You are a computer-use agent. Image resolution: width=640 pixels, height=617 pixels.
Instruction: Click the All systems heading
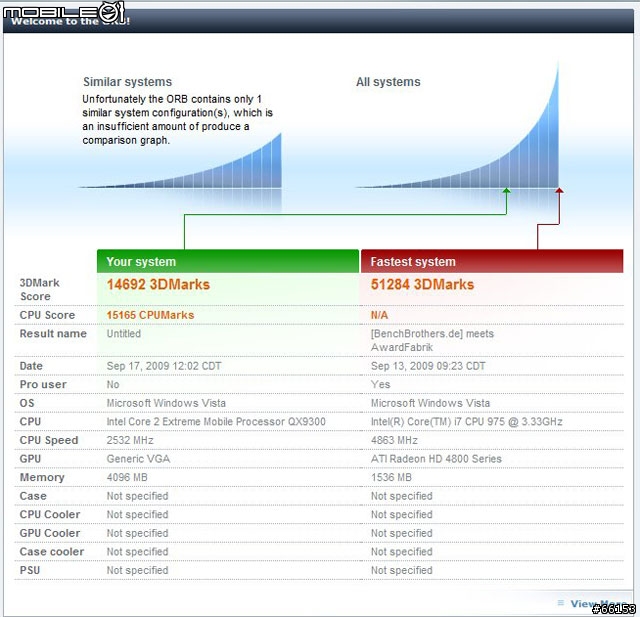[388, 82]
